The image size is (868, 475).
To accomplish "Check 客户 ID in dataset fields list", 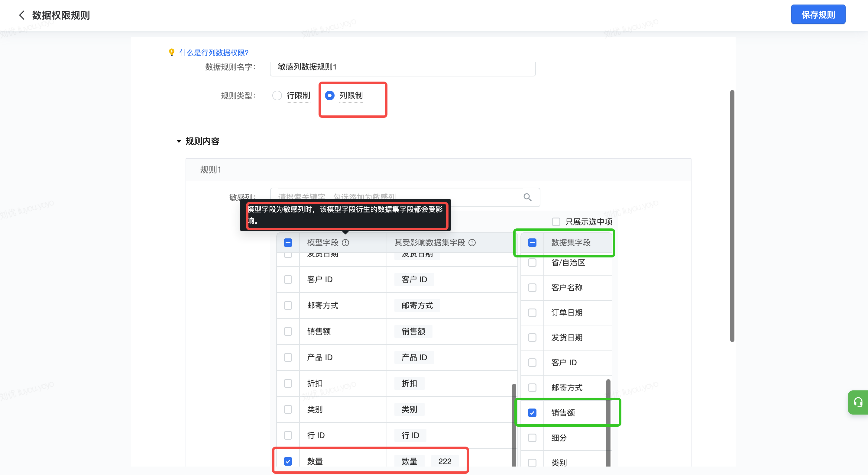I will pos(532,363).
